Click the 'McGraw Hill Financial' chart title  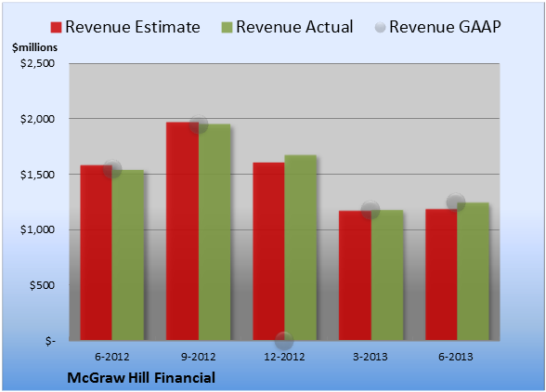click(141, 378)
